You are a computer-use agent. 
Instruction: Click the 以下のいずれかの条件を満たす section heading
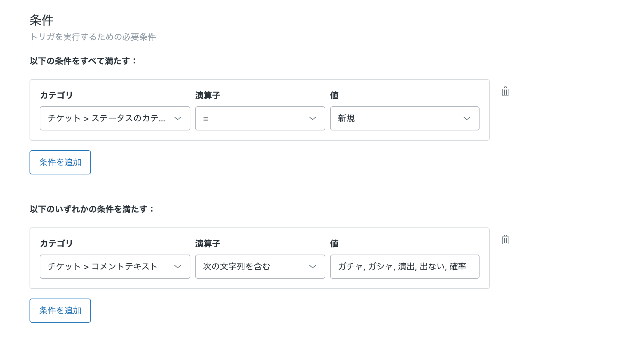pos(92,209)
